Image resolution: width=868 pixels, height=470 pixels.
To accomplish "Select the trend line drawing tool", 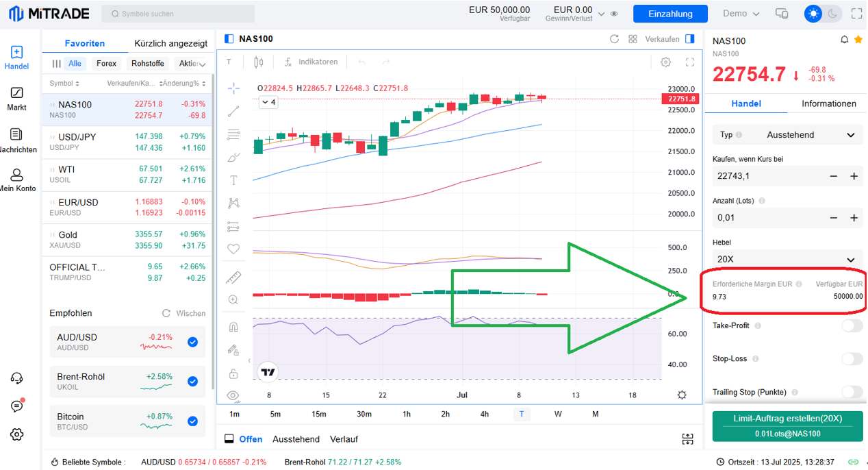I will click(233, 111).
